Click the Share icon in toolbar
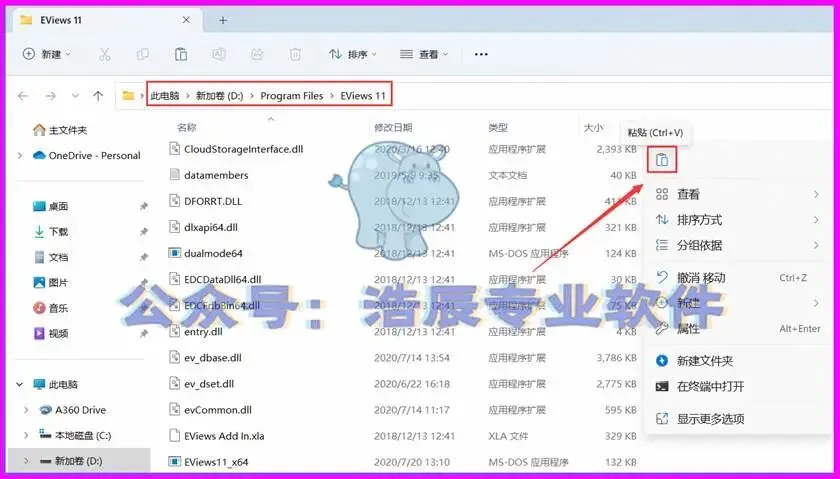The width and height of the screenshot is (840, 479). 257,54
